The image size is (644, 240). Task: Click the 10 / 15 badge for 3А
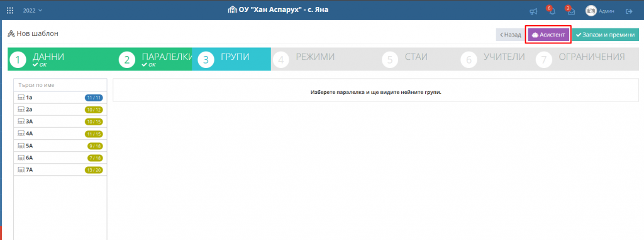94,122
